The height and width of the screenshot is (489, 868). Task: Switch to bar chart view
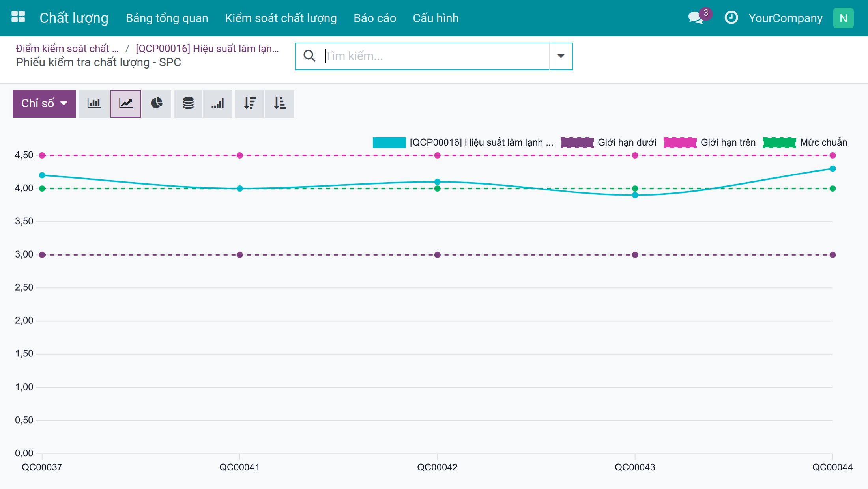tap(94, 103)
